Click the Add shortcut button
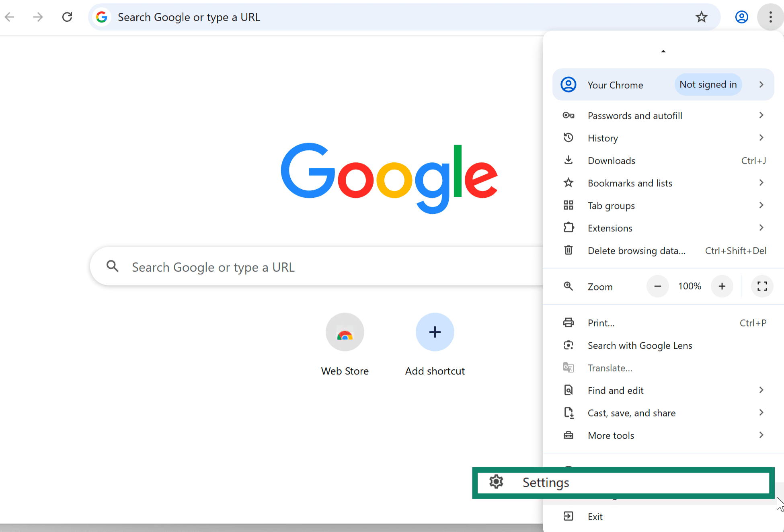The image size is (784, 532). [x=435, y=332]
